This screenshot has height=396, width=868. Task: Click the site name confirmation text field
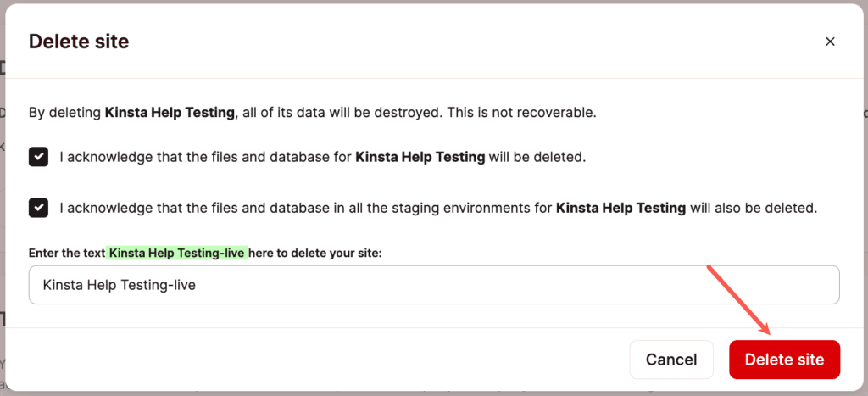pyautogui.click(x=509, y=285)
